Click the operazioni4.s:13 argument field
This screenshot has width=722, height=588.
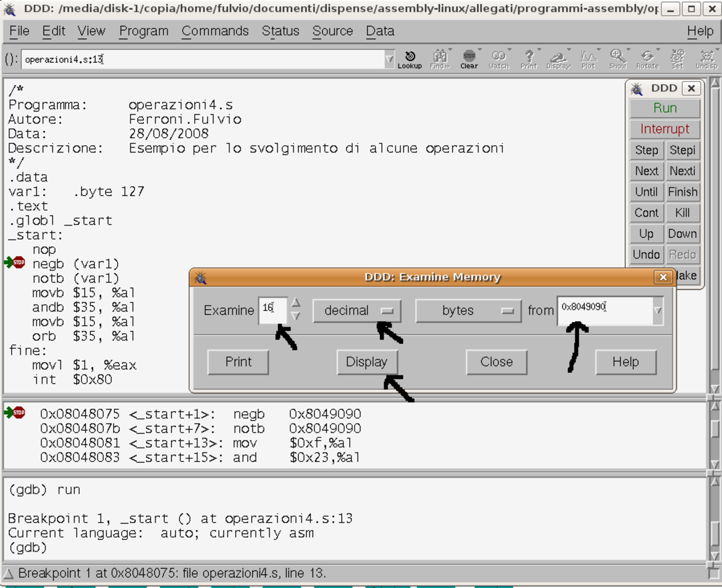pos(203,59)
